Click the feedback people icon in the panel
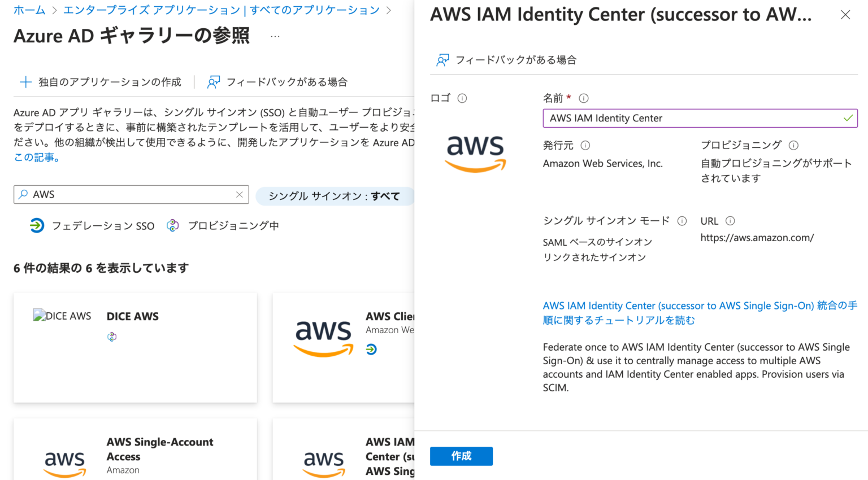Screen dimensions: 868x480 (x=443, y=59)
